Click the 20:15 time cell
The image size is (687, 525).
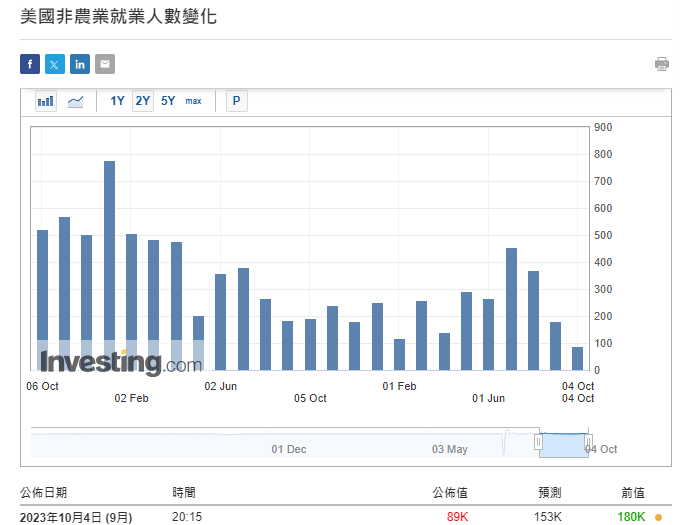click(x=187, y=517)
